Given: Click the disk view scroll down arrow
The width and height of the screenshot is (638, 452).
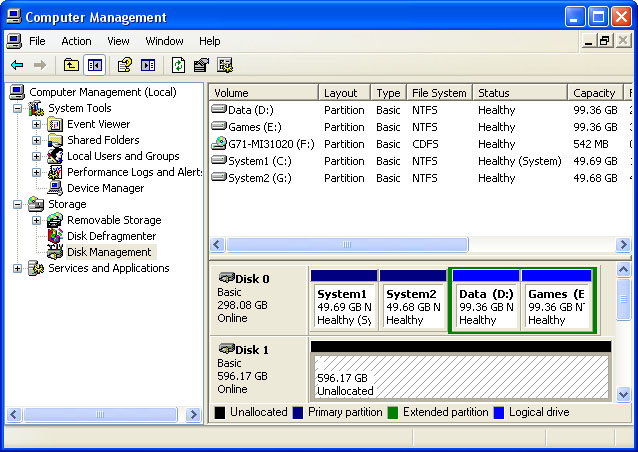Looking at the screenshot, I should [x=623, y=394].
